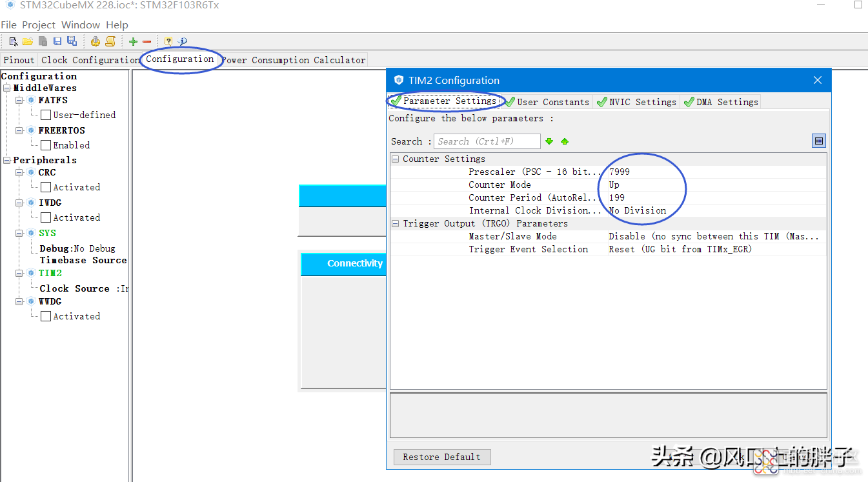Close the TIM2 Configuration dialog
Screen dimensions: 868x482
(x=818, y=80)
